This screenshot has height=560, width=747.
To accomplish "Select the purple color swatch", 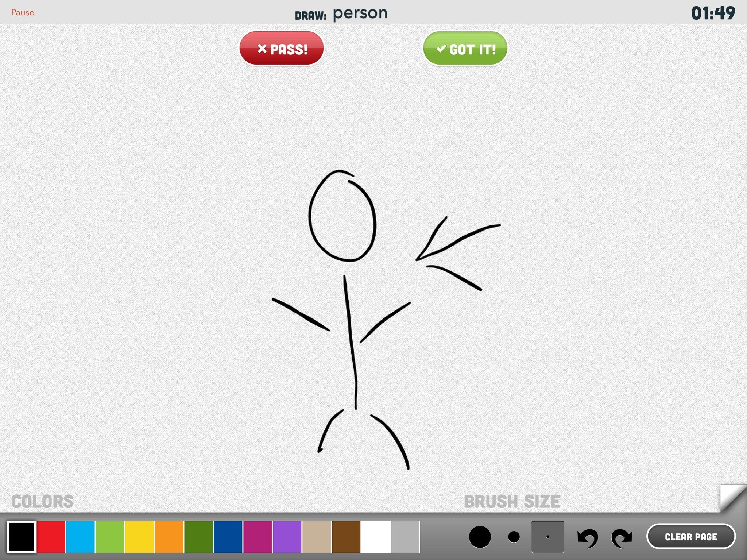I will tap(287, 537).
